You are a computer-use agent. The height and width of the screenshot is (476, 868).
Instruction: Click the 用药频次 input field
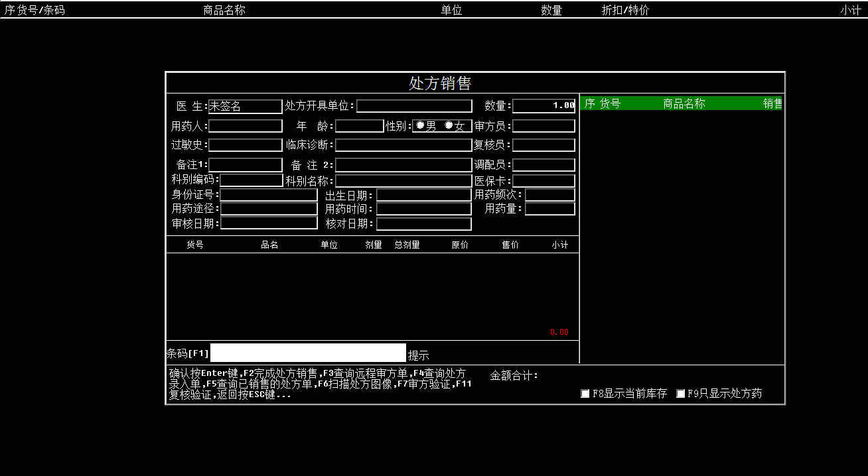click(x=549, y=195)
